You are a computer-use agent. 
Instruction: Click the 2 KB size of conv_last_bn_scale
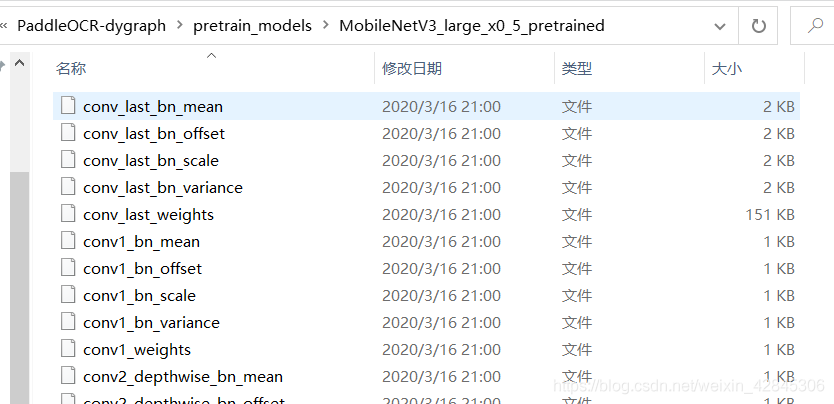click(779, 160)
